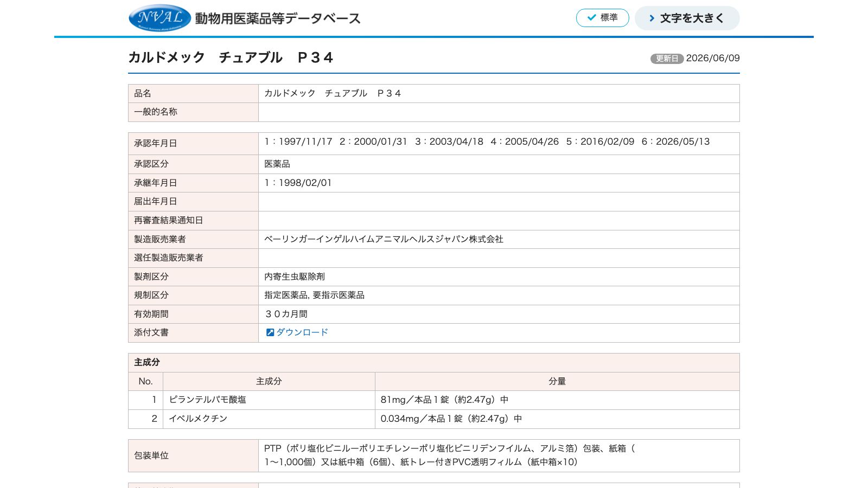Select the 標準 text size button

click(602, 18)
